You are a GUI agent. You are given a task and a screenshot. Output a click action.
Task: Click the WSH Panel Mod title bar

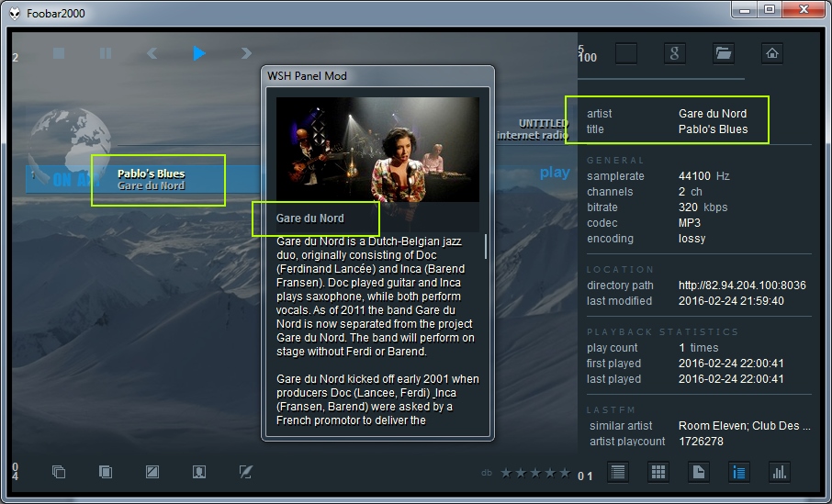(x=377, y=76)
